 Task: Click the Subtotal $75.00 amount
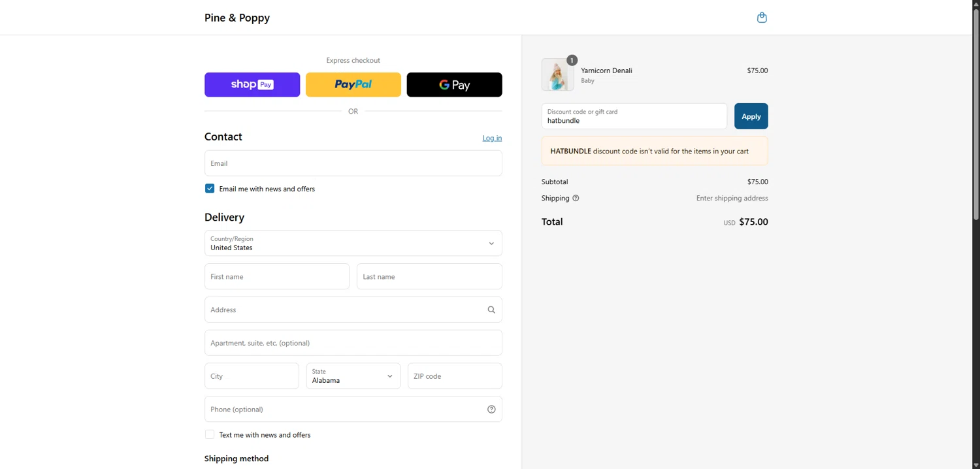pos(758,182)
